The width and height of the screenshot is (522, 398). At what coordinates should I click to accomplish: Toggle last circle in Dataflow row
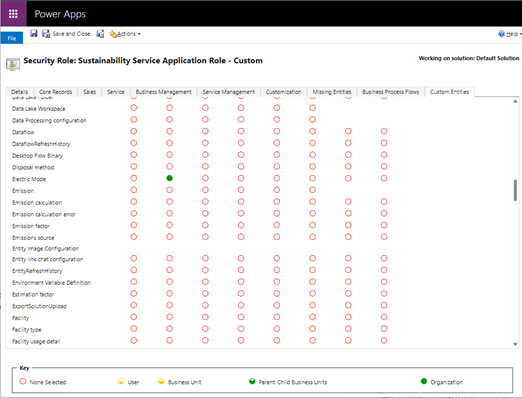pos(384,131)
